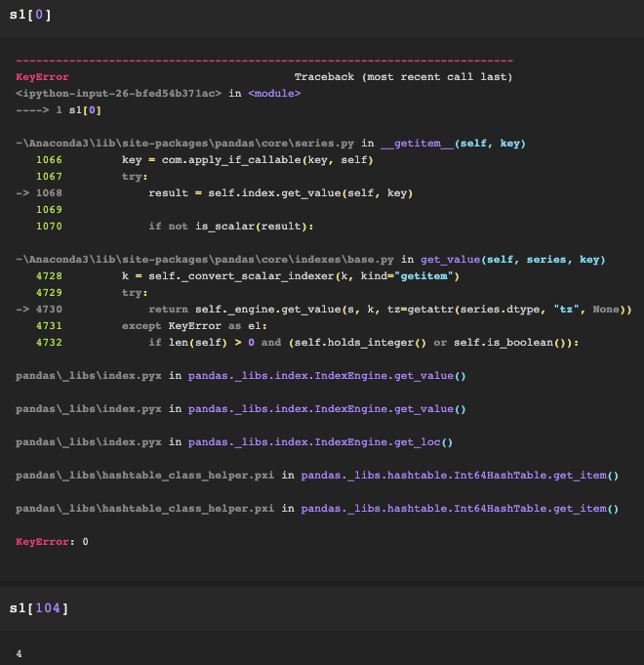Screen dimensions: 644x665
Task: Click line 4731 'except KeyError as e1'
Action: point(194,326)
